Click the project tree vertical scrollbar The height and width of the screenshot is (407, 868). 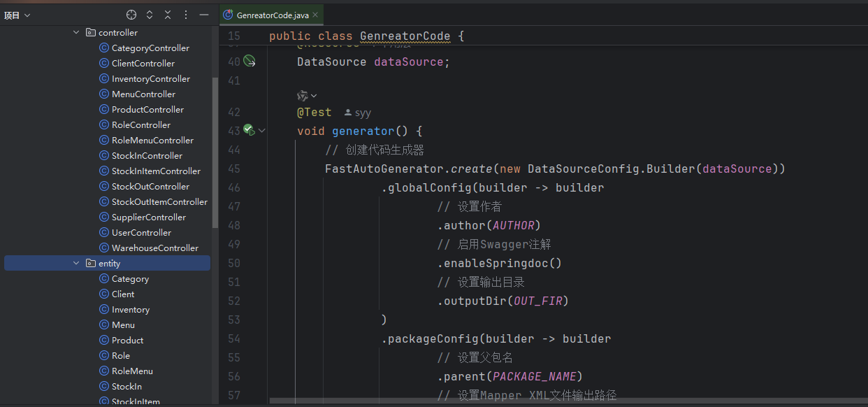215,150
